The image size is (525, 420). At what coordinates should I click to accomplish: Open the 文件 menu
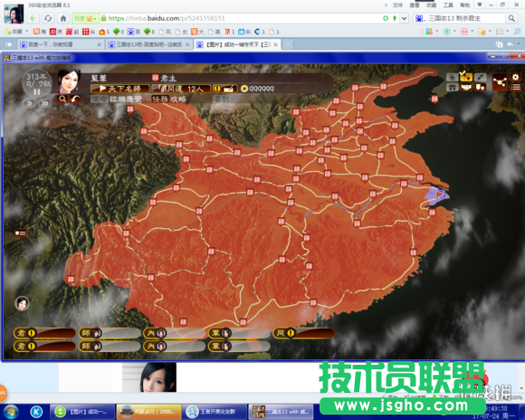pyautogui.click(x=397, y=5)
